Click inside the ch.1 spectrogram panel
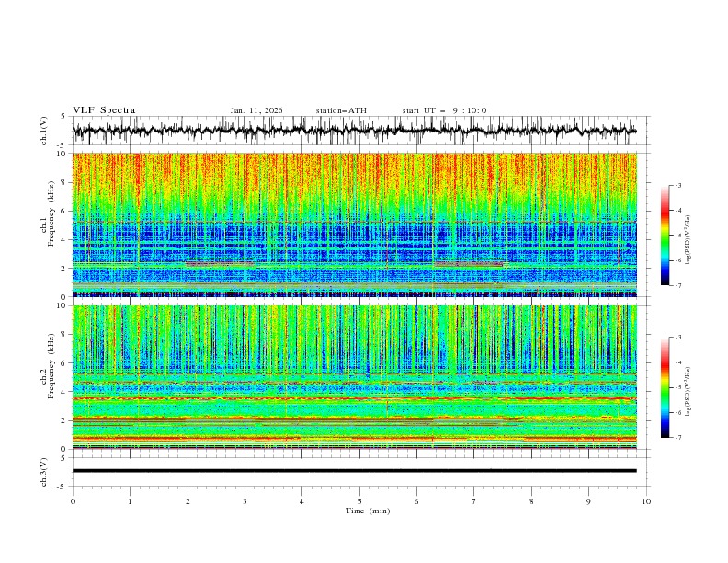The width and height of the screenshot is (728, 563). (354, 224)
